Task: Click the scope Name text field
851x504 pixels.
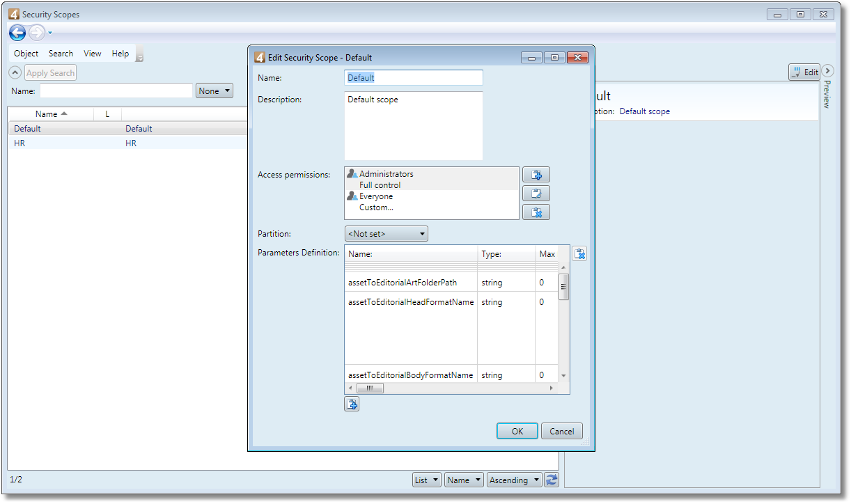Action: [414, 78]
